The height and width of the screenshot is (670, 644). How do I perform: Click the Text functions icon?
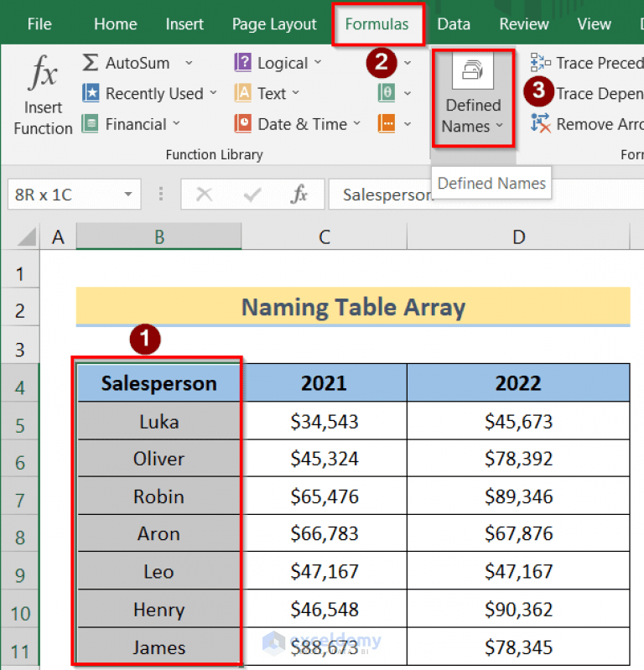242,93
